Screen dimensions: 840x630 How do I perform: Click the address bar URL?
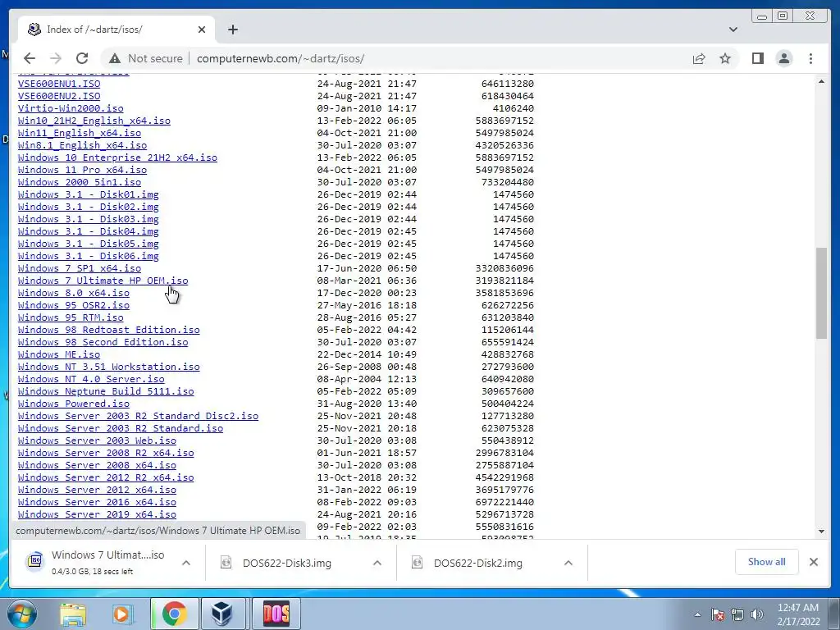point(281,58)
